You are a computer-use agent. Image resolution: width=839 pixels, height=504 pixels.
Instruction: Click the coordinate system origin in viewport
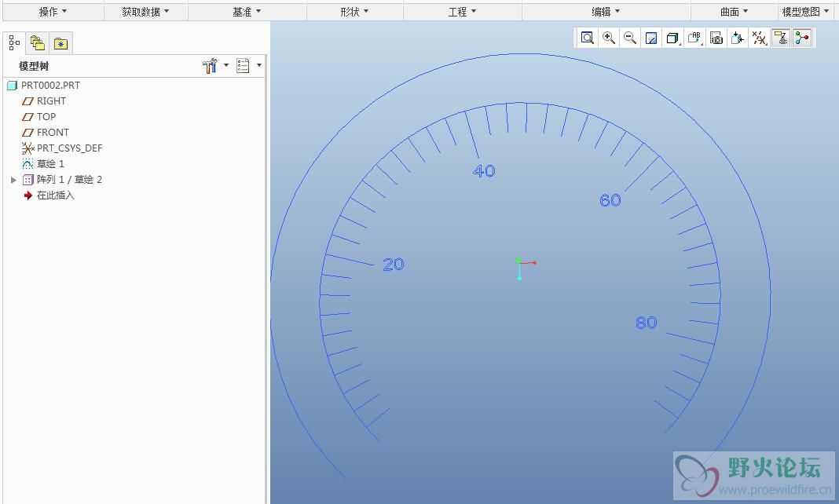tap(519, 262)
